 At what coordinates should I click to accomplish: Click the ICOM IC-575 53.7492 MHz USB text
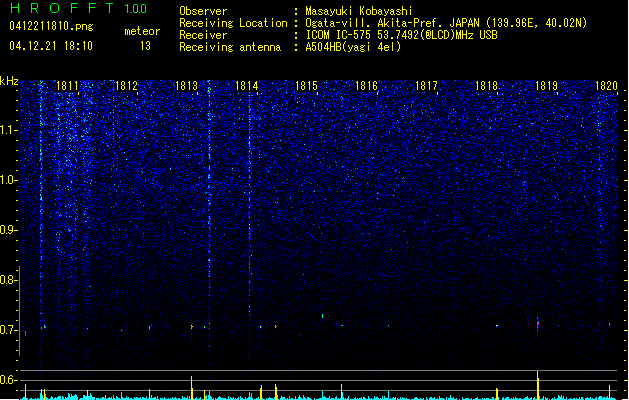402,35
